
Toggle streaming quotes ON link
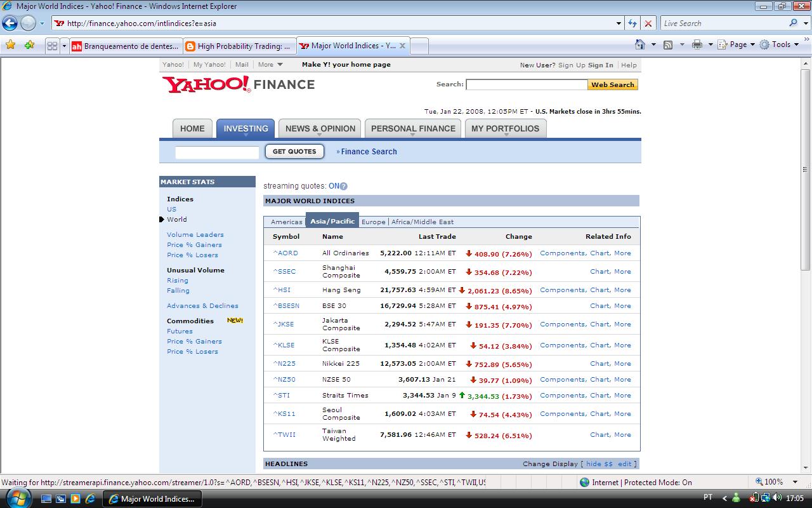click(334, 186)
